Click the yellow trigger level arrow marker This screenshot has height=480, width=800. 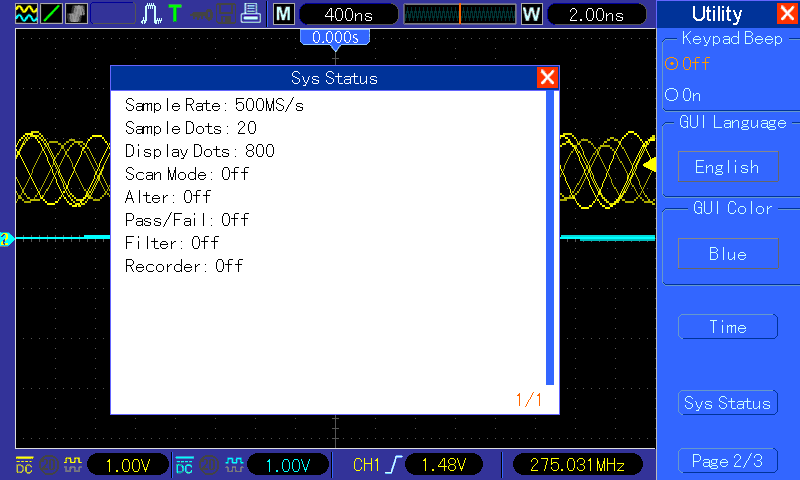tap(649, 165)
